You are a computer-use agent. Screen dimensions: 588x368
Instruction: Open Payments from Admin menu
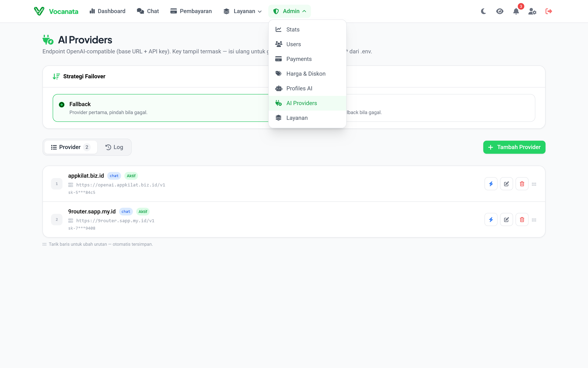pos(307,59)
